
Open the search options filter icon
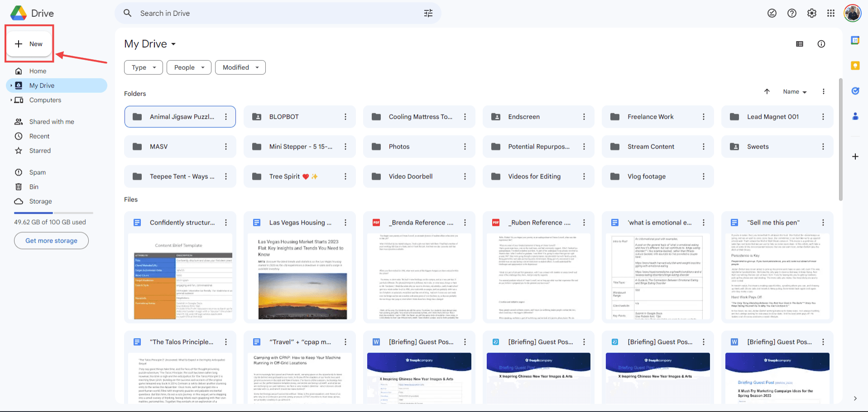(x=428, y=13)
